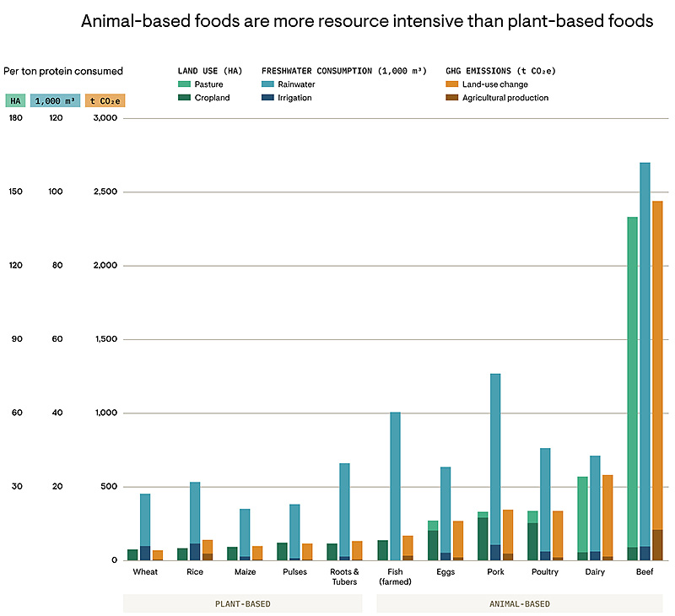Click the Agricultural production legend swatch
The image size is (675, 616).
point(451,98)
